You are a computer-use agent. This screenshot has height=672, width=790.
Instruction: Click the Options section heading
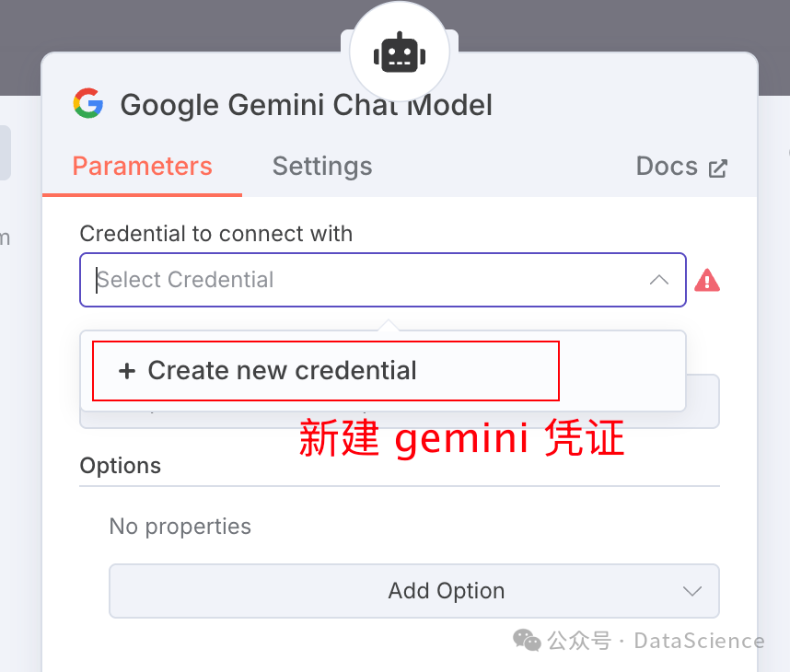coord(121,466)
